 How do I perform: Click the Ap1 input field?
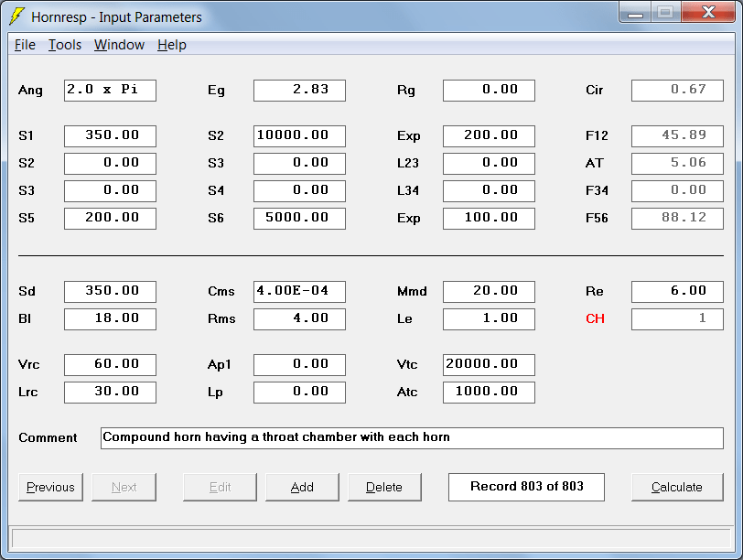pyautogui.click(x=299, y=365)
